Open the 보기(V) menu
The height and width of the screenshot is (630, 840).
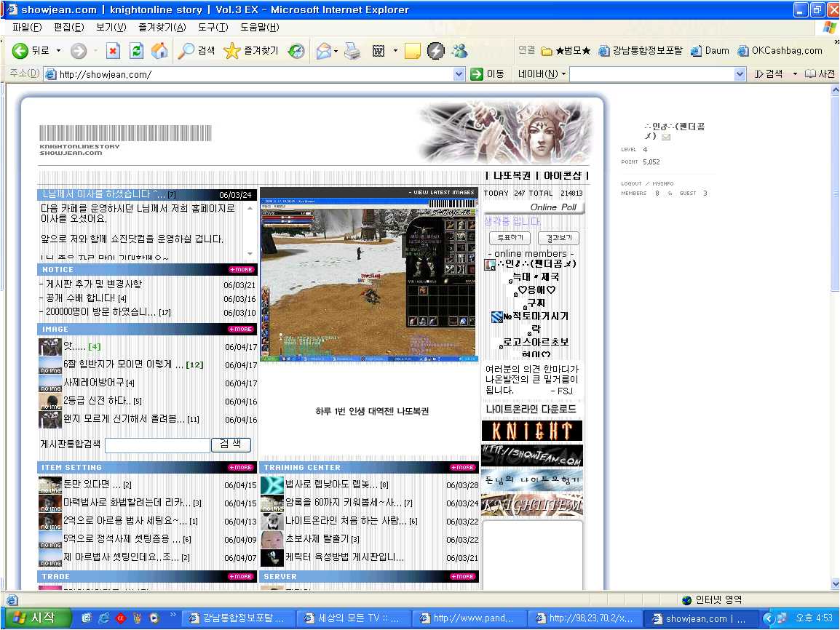(111, 28)
